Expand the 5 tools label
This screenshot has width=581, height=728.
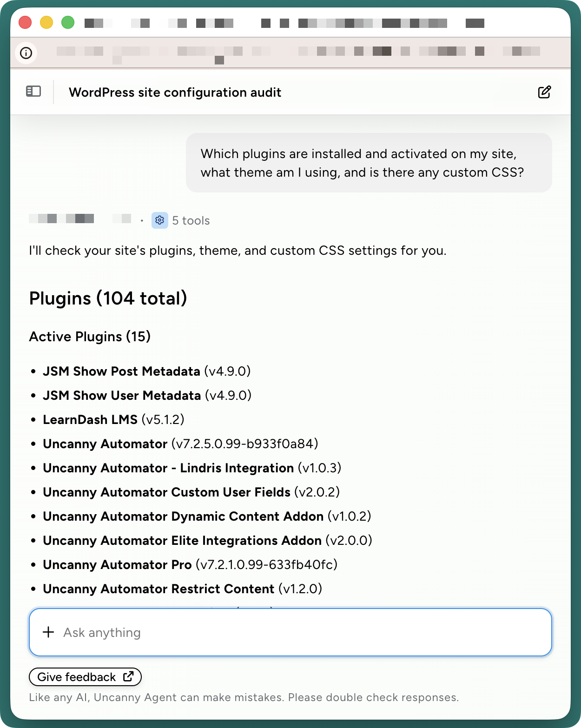(x=191, y=221)
